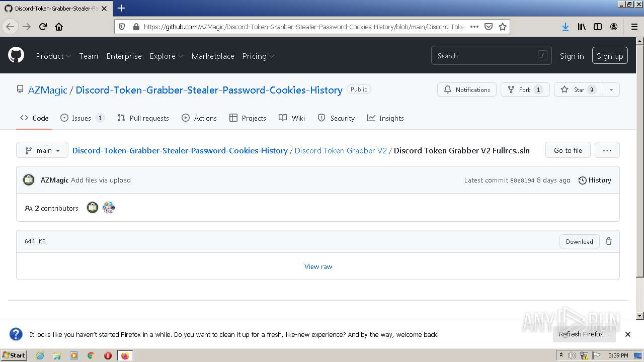The height and width of the screenshot is (362, 644).
Task: View commit History
Action: coord(595,180)
